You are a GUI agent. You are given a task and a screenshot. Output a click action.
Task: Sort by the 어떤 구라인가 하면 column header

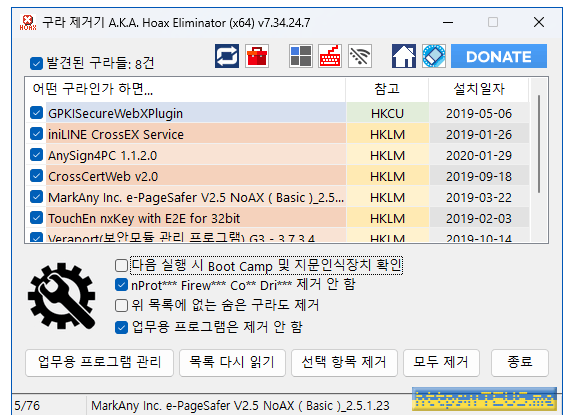[186, 89]
